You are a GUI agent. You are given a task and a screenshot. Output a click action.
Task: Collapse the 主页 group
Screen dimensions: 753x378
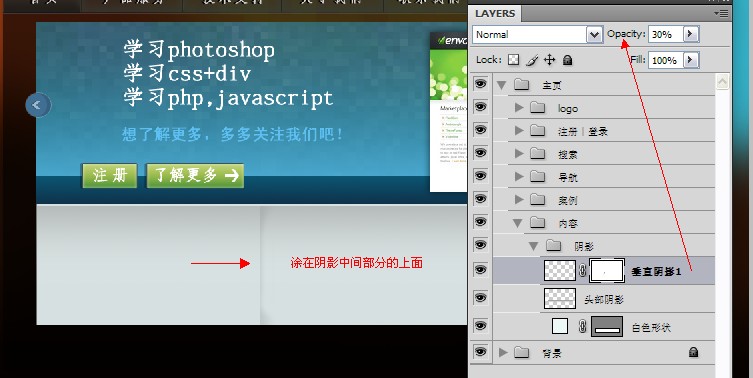[x=502, y=85]
